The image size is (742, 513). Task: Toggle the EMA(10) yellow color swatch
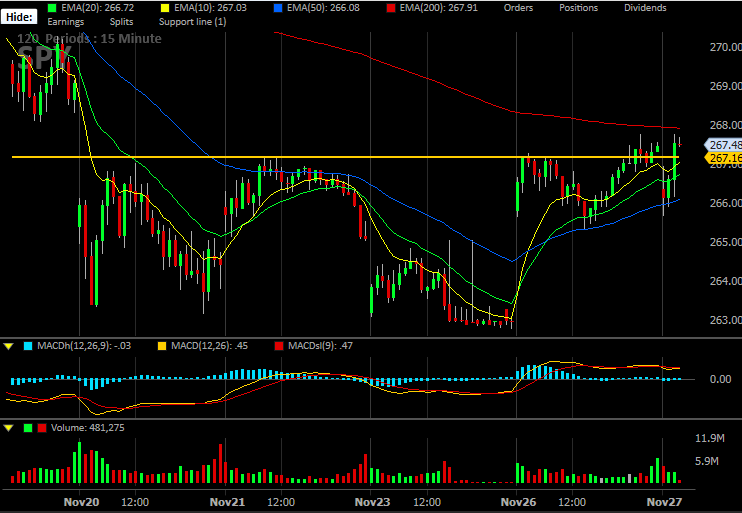[x=165, y=8]
